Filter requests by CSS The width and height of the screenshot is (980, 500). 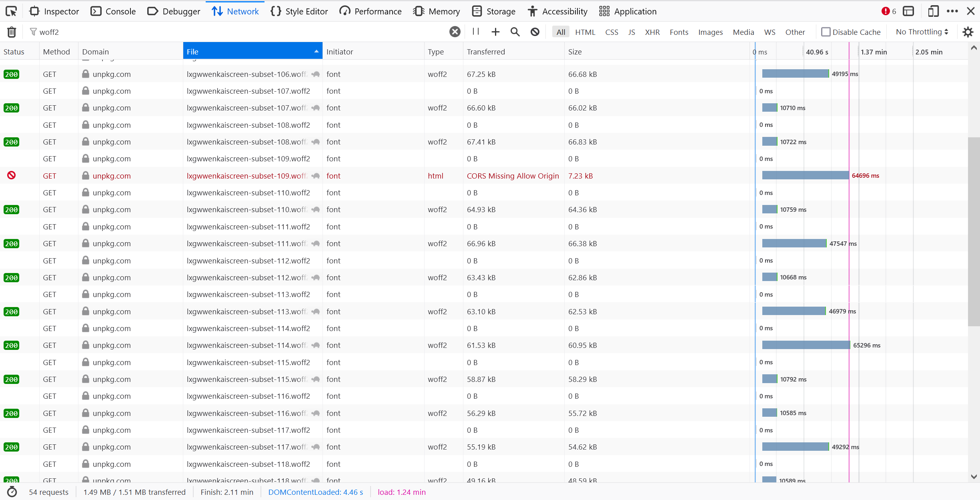click(x=611, y=32)
